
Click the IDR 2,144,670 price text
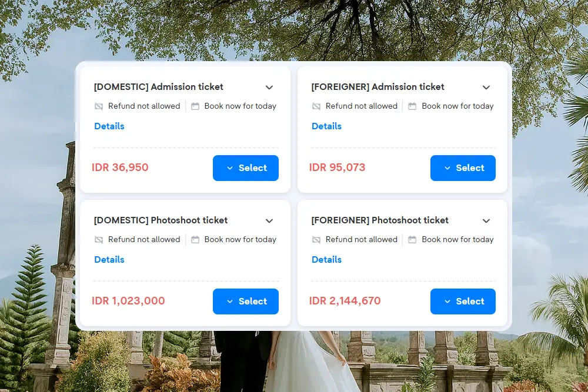(345, 301)
